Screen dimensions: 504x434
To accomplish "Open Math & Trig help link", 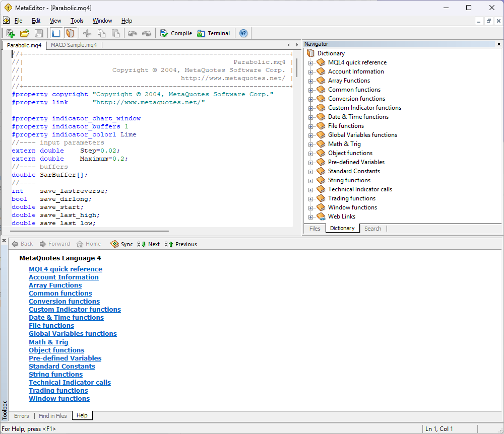I will click(x=48, y=342).
